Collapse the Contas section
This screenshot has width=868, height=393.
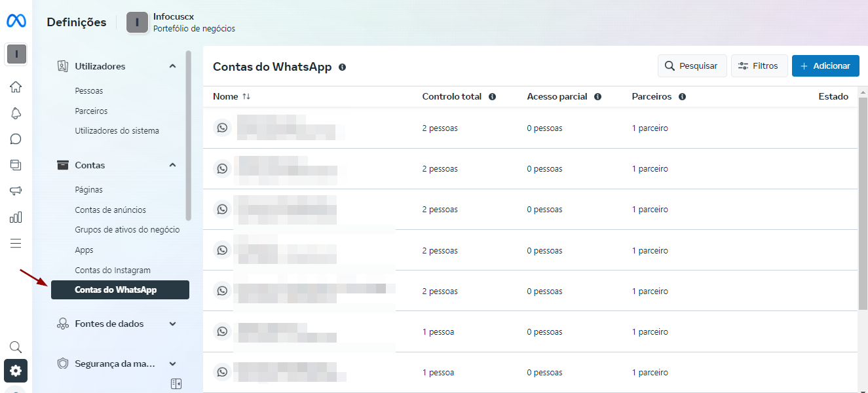(172, 165)
